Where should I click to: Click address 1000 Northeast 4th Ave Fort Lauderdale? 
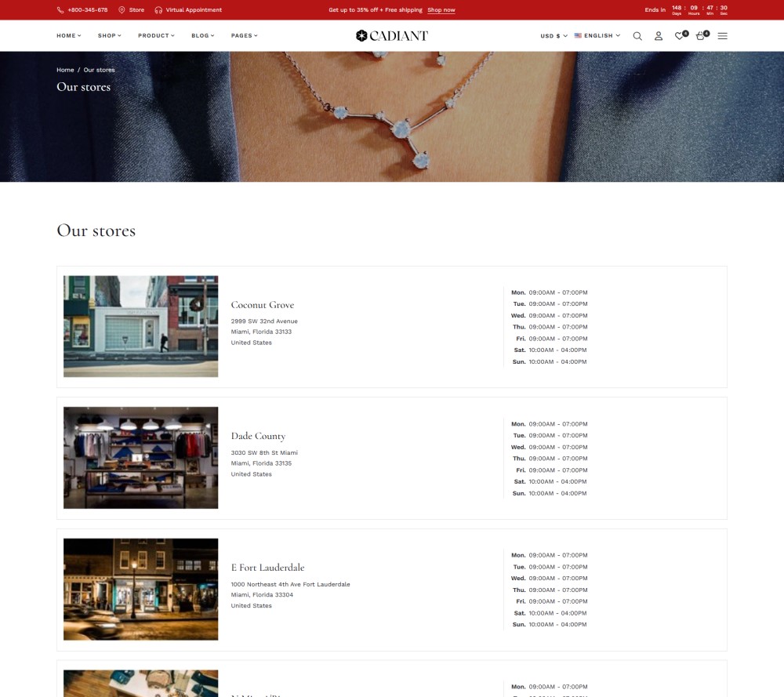(291, 584)
